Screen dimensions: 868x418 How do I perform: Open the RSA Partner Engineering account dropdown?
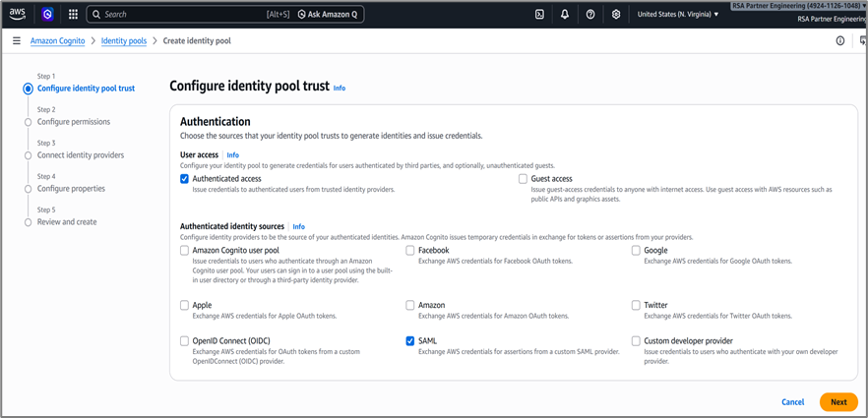pyautogui.click(x=799, y=8)
